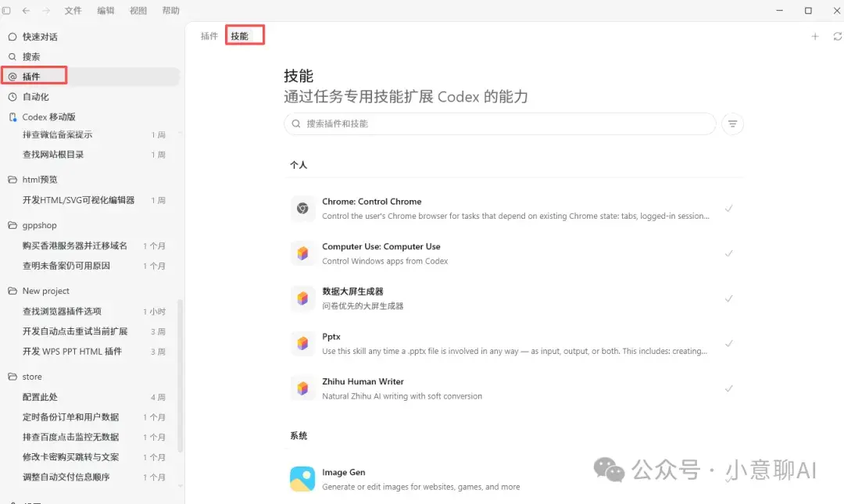This screenshot has width=844, height=504.
Task: Open the filter button next to search
Action: click(x=732, y=123)
